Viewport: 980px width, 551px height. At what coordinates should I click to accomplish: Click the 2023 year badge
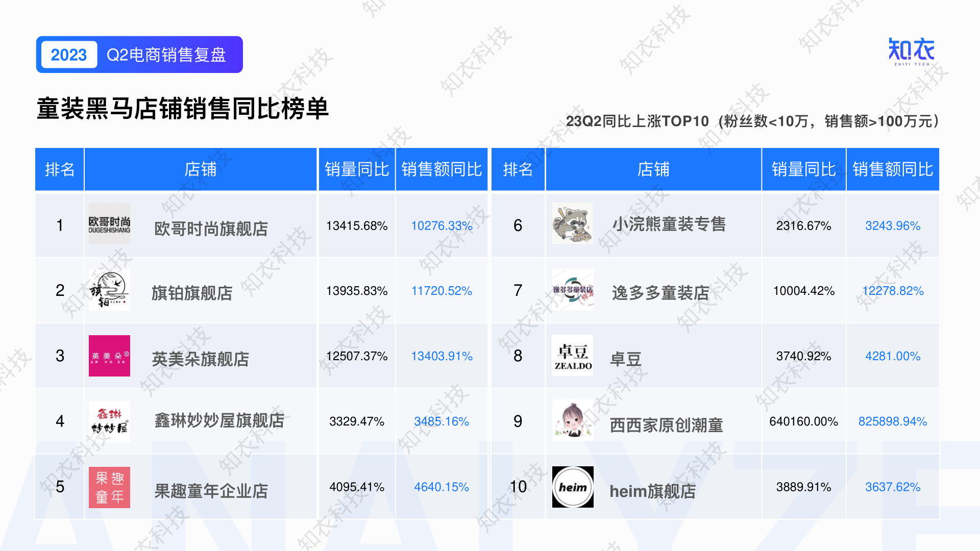click(x=69, y=55)
